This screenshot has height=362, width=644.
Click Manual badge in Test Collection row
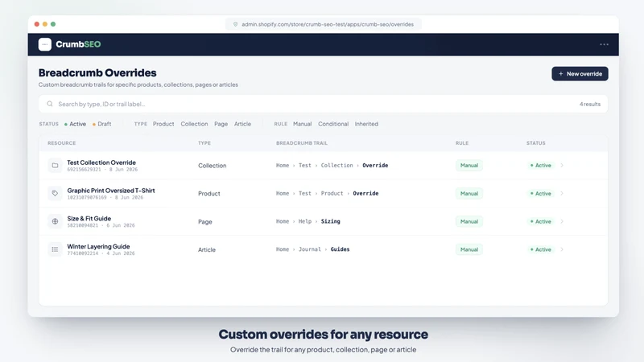click(x=469, y=166)
